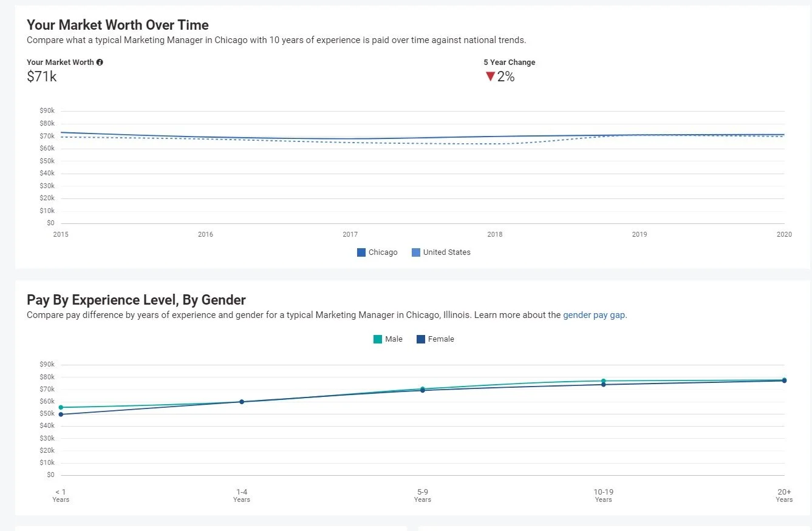Click the 2018 label on the time axis

[x=495, y=234]
